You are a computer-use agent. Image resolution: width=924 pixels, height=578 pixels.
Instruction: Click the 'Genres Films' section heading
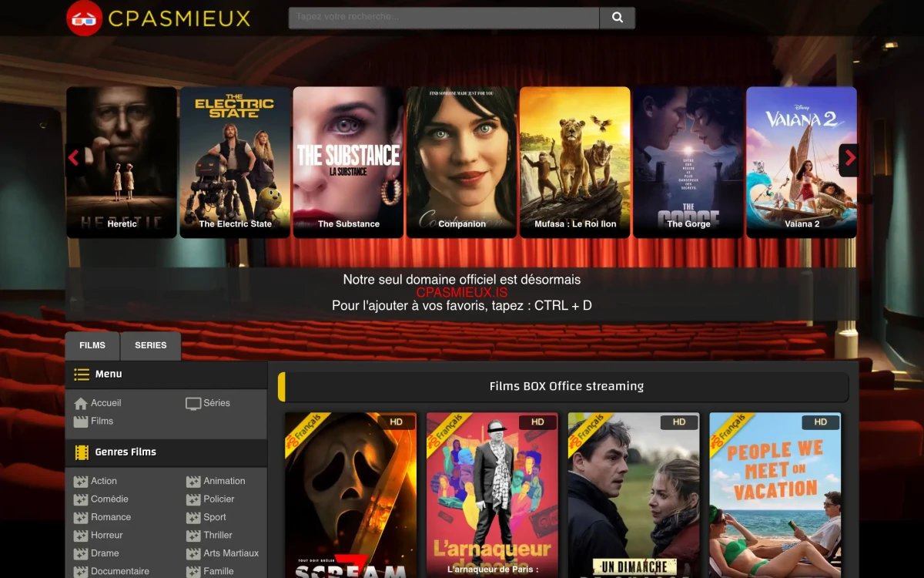tap(126, 452)
